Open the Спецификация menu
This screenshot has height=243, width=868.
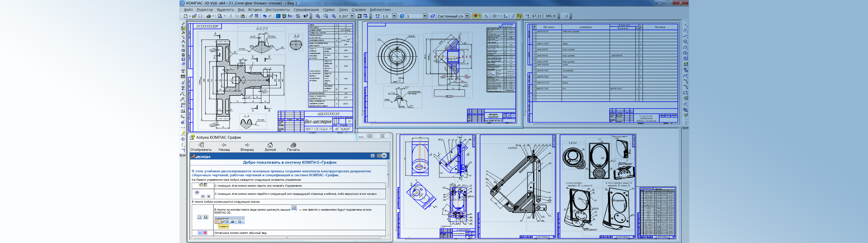pos(306,10)
